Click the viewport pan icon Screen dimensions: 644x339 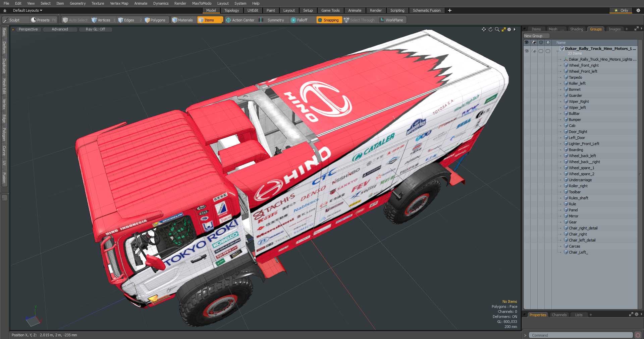(484, 29)
